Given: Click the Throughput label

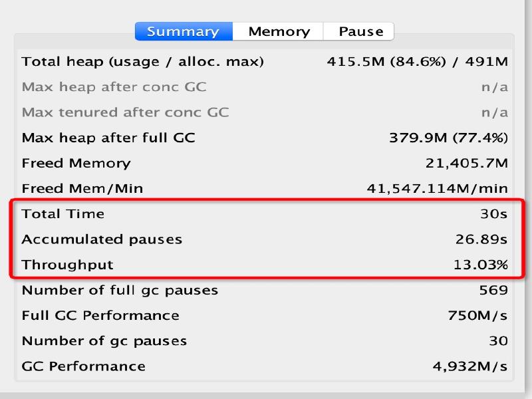Looking at the screenshot, I should pyautogui.click(x=67, y=265).
